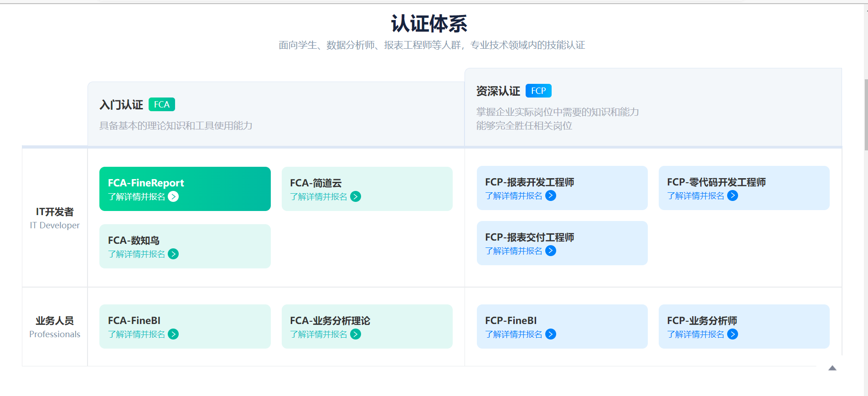Click the arrow icon on FCP-FineBI card
The height and width of the screenshot is (396, 868).
[x=551, y=334]
